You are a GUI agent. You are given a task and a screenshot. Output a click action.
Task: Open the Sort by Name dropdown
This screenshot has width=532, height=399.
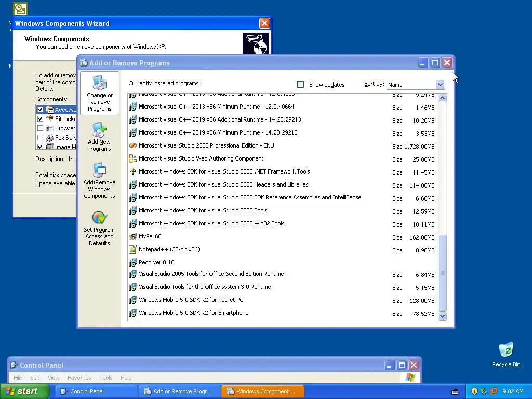[x=440, y=85]
